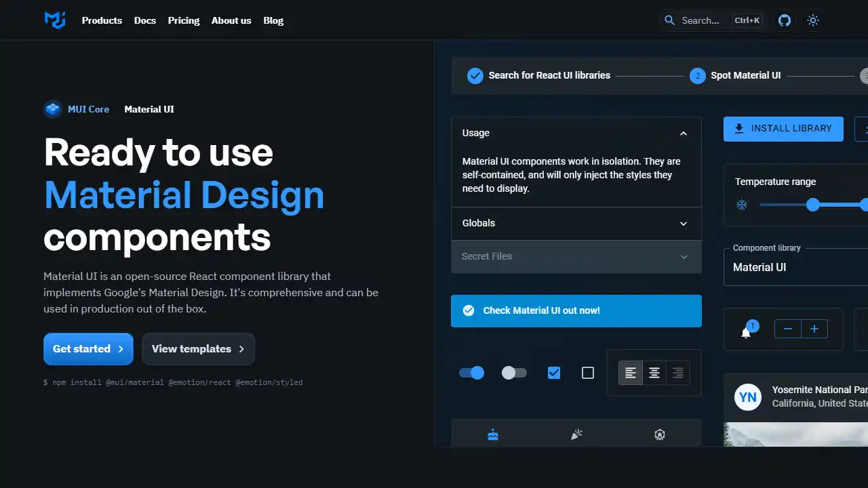
Task: Click the Search input field
Action: [713, 20]
